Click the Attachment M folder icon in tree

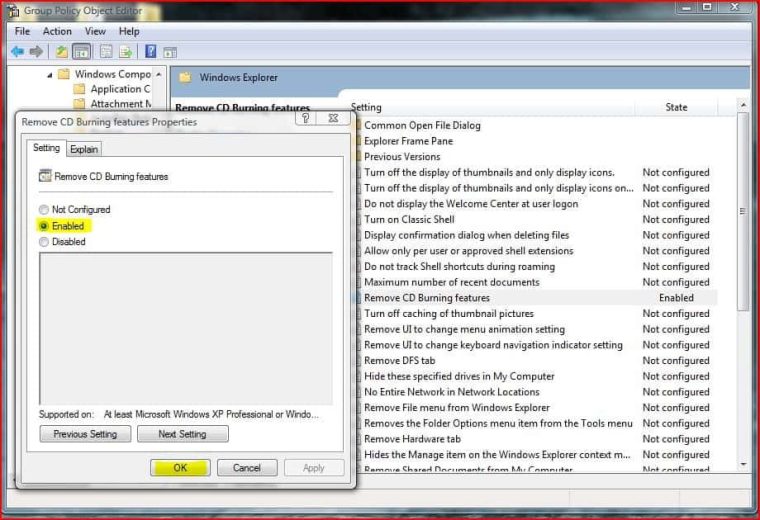click(x=79, y=104)
